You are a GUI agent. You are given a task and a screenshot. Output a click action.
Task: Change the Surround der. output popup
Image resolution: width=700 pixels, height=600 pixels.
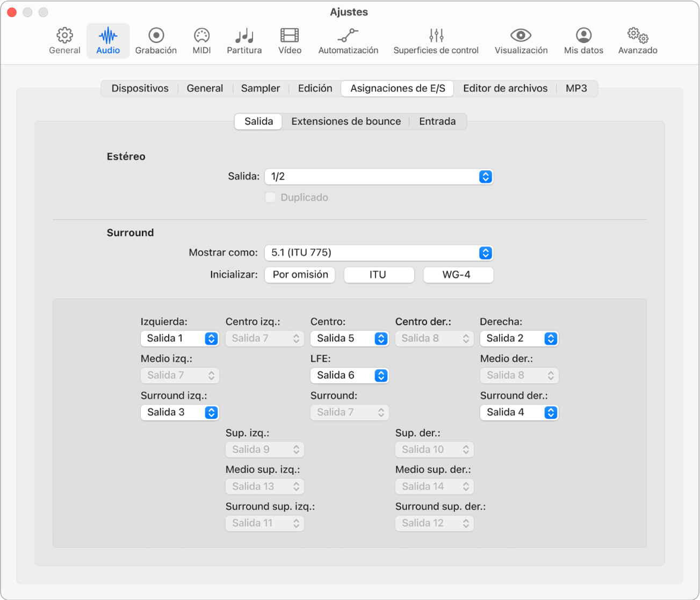point(519,413)
